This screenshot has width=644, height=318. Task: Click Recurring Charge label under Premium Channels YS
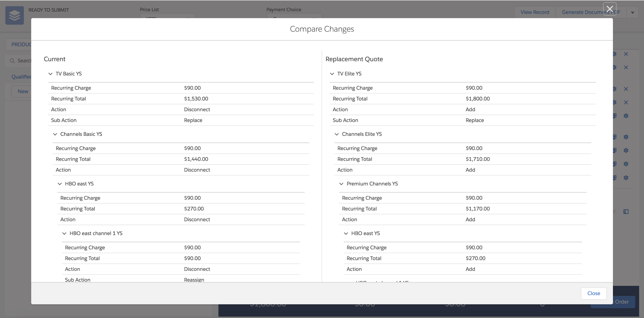[362, 198]
